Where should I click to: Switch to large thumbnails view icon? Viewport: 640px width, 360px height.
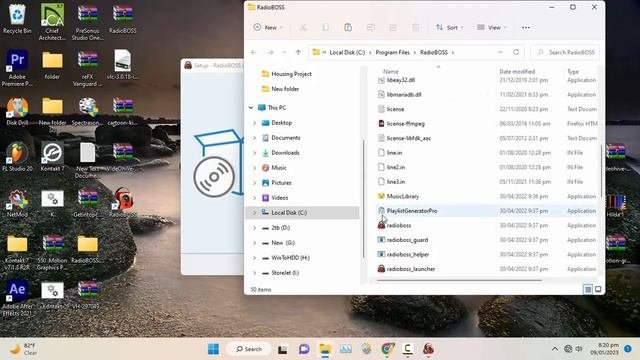tap(598, 289)
